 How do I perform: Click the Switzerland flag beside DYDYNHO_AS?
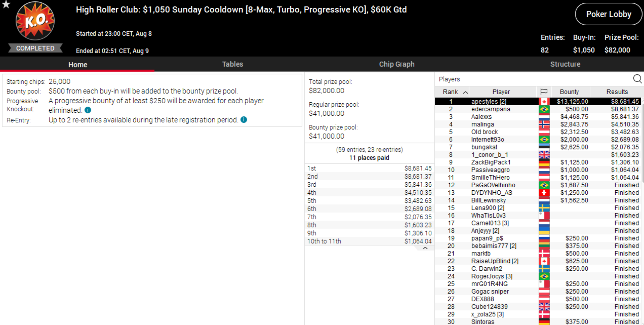pyautogui.click(x=544, y=193)
